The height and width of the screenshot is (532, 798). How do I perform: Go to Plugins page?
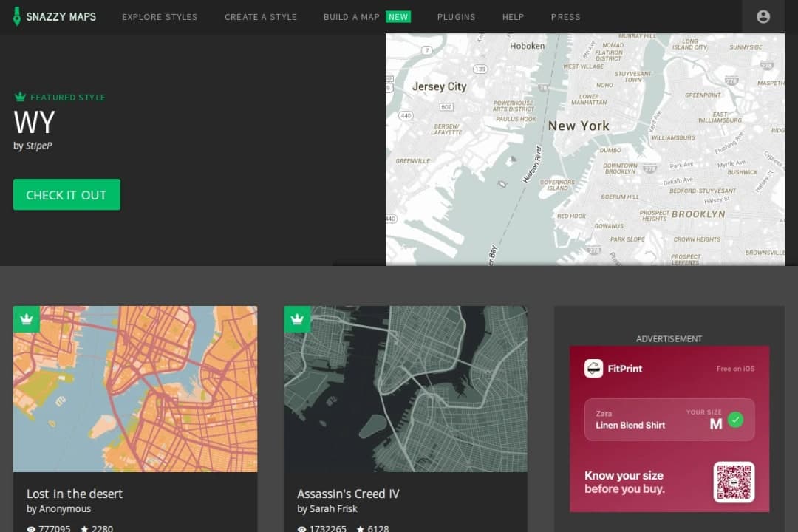[457, 17]
